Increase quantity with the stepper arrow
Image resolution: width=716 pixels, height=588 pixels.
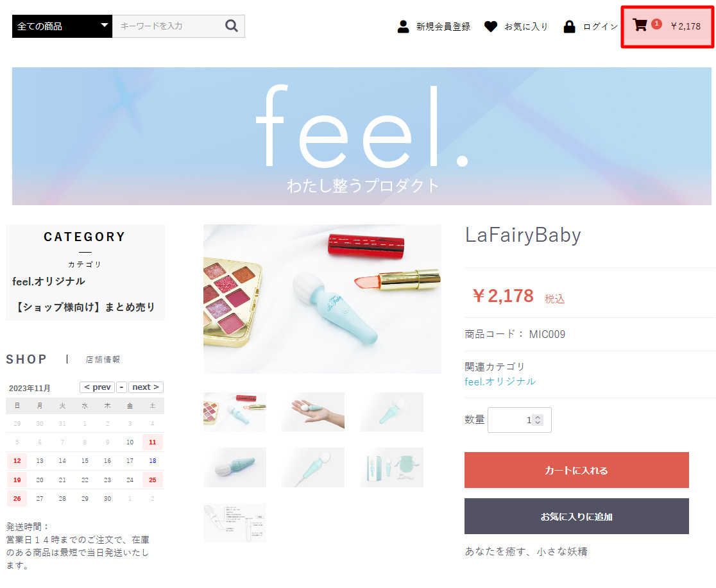pos(538,417)
